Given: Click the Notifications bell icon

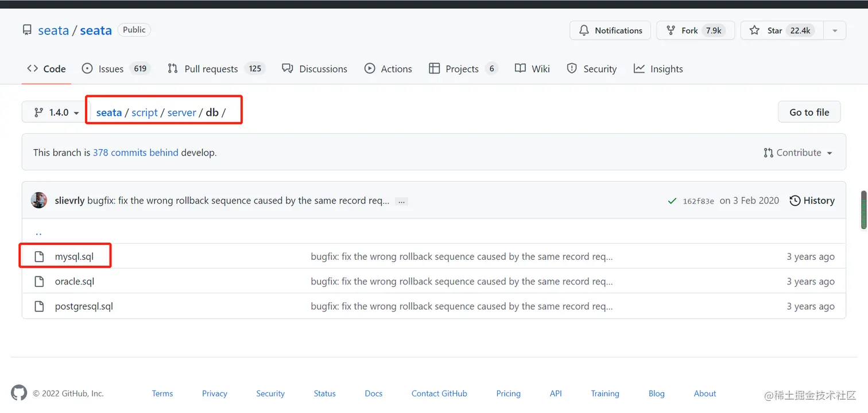Looking at the screenshot, I should pyautogui.click(x=584, y=30).
